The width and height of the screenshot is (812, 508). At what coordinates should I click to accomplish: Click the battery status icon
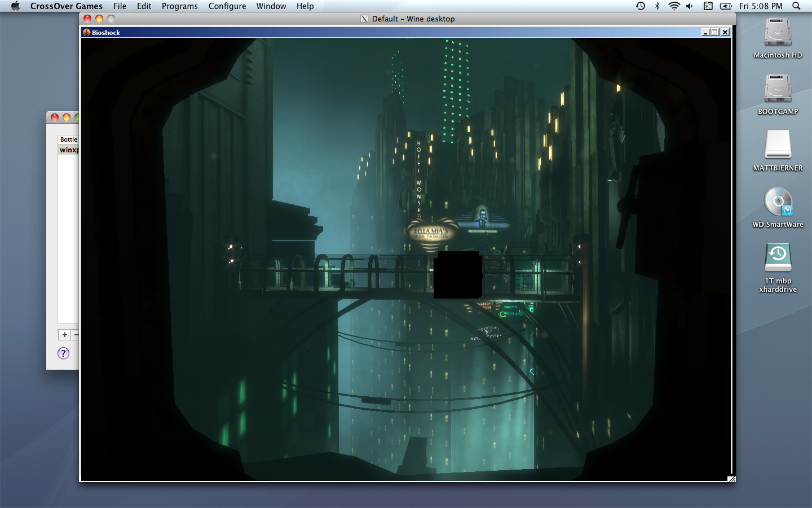point(726,6)
